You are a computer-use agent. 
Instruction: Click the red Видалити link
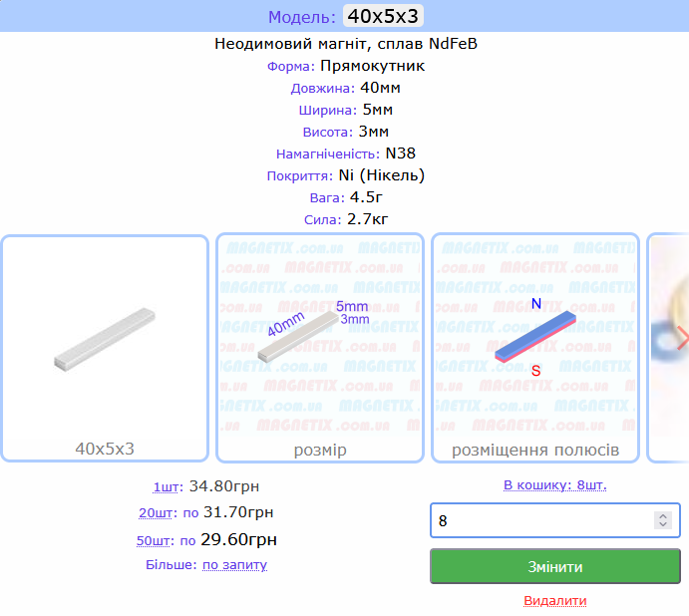click(x=555, y=601)
